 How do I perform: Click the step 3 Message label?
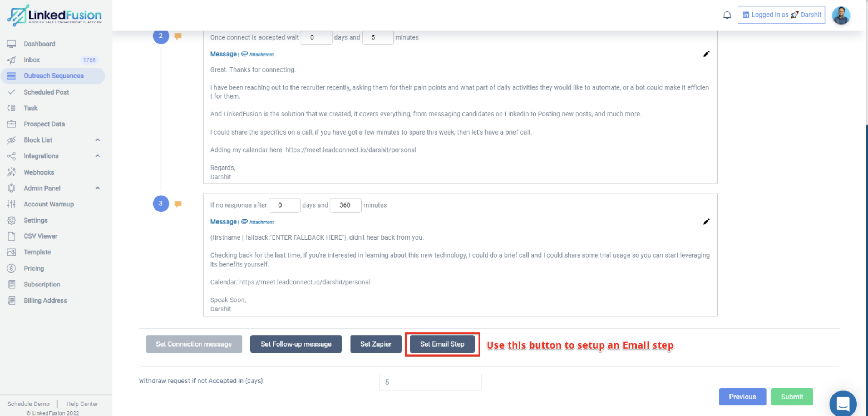pyautogui.click(x=223, y=222)
